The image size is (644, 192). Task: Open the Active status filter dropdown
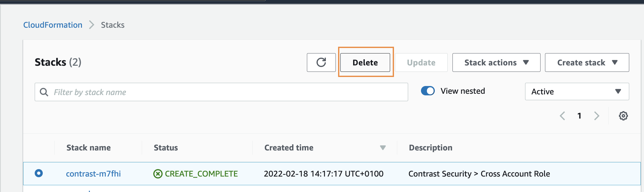(x=577, y=92)
